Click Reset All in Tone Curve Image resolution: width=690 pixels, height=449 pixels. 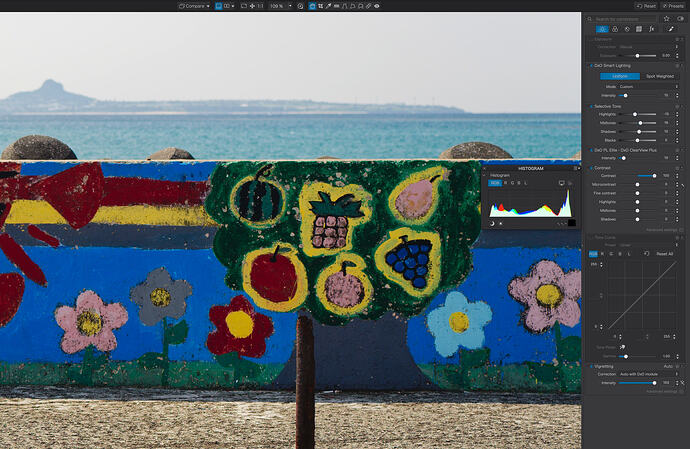pyautogui.click(x=664, y=254)
